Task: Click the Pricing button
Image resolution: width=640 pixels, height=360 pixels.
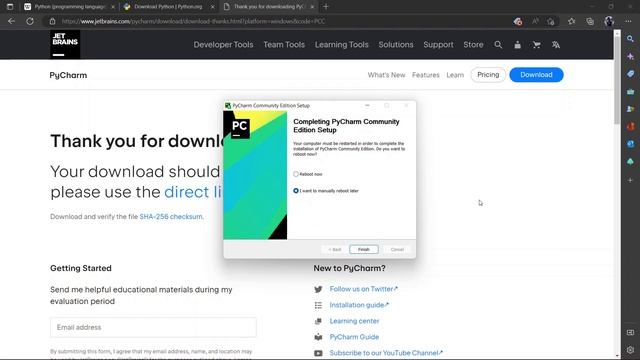Action: coord(488,75)
